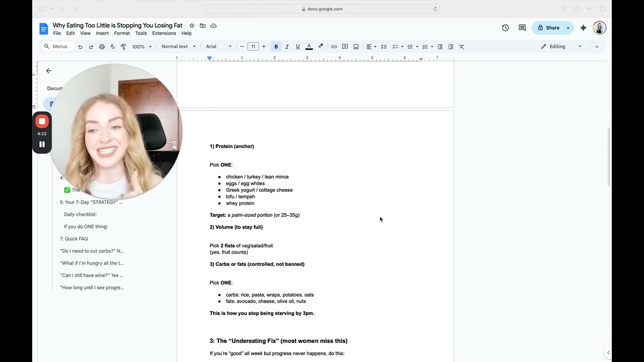This screenshot has height=362, width=644.
Task: Insert a link
Action: [334, 47]
